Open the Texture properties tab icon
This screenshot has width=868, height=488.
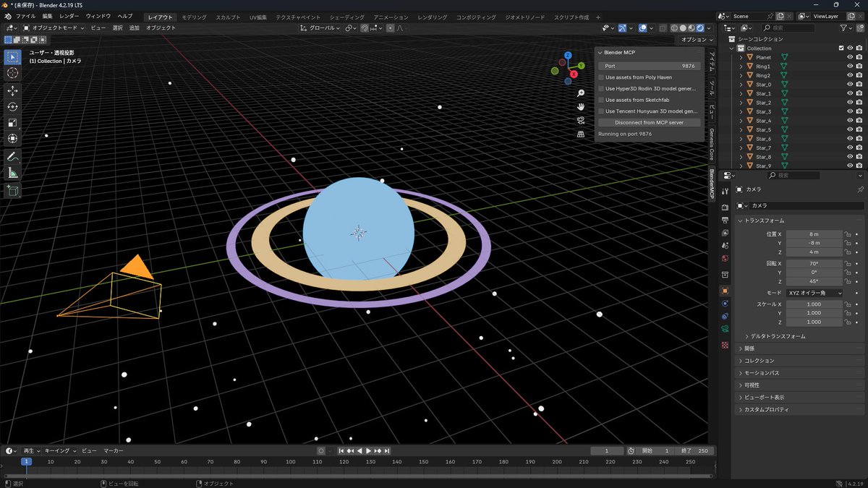725,345
